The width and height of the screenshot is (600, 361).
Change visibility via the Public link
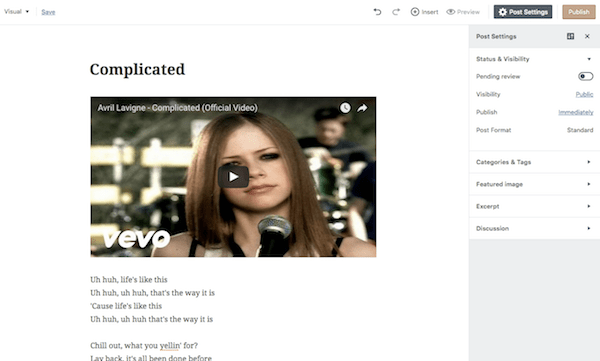coord(584,95)
